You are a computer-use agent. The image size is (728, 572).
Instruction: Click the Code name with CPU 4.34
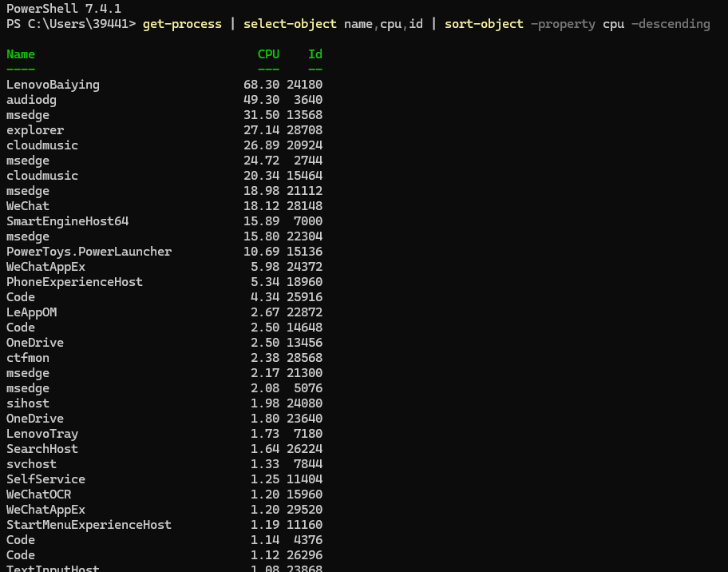pyautogui.click(x=21, y=297)
